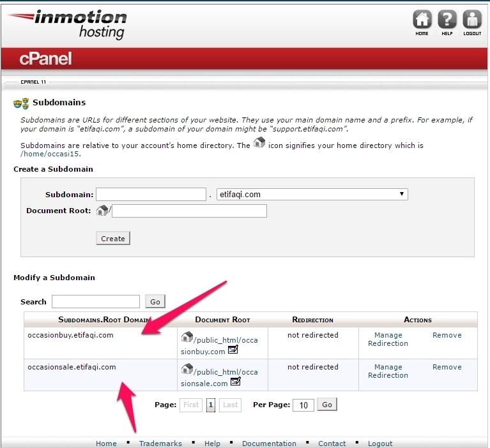The width and height of the screenshot is (490, 448).
Task: Click the InMotion Hosting logo
Action: (68, 24)
